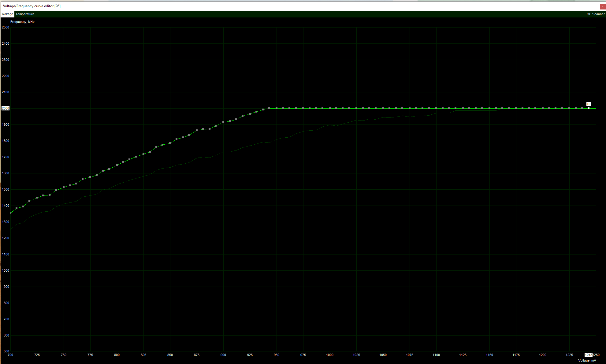The height and width of the screenshot is (364, 606).
Task: Switch to the Temperature tab
Action: point(25,14)
